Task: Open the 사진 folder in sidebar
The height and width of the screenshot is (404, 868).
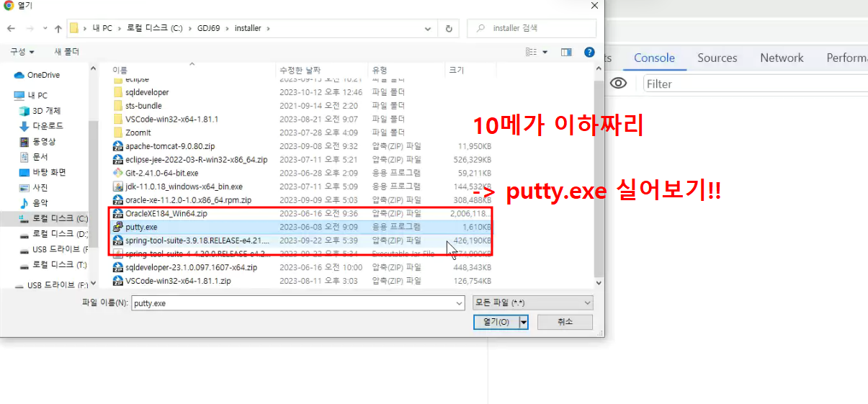Action: click(40, 187)
